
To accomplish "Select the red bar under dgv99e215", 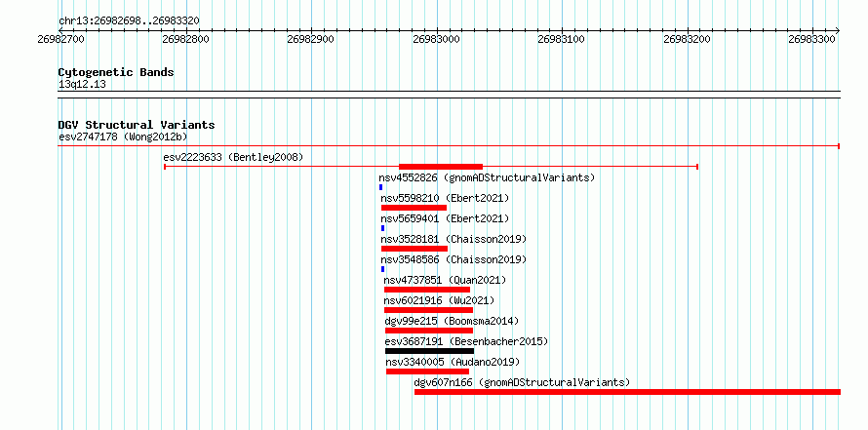I will [x=429, y=331].
